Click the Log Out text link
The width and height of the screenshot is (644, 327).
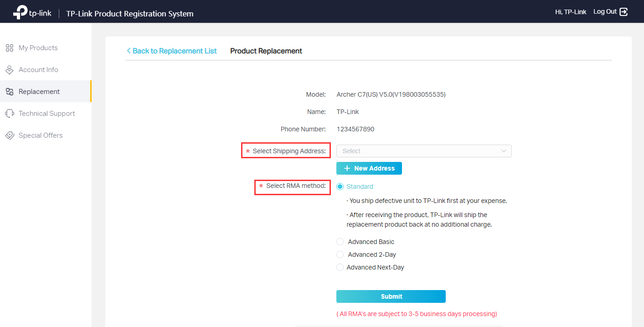(x=605, y=12)
